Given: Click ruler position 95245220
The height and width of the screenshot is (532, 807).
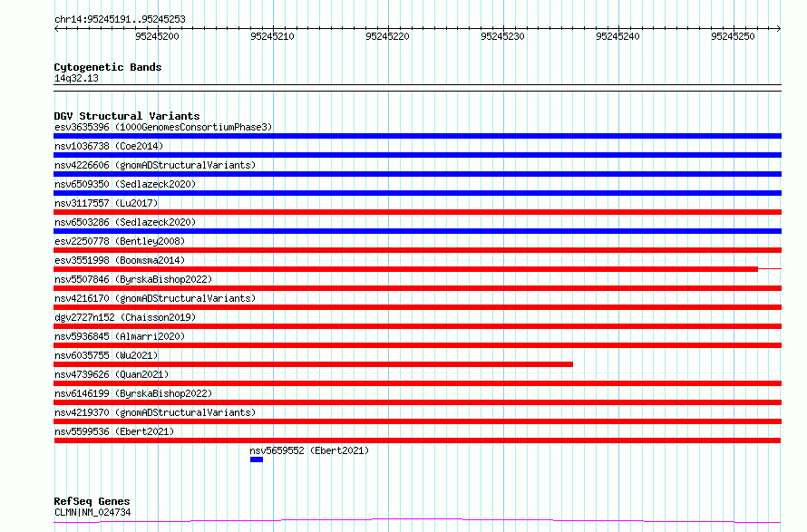Looking at the screenshot, I should click(x=387, y=36).
